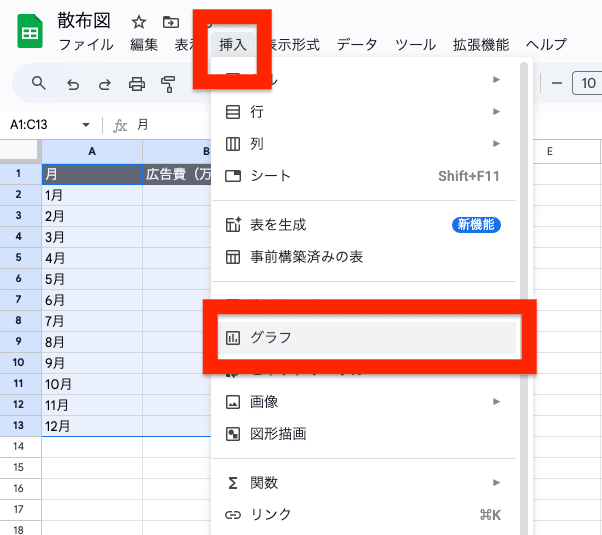Open the データ menu
This screenshot has width=602, height=535.
(x=357, y=45)
